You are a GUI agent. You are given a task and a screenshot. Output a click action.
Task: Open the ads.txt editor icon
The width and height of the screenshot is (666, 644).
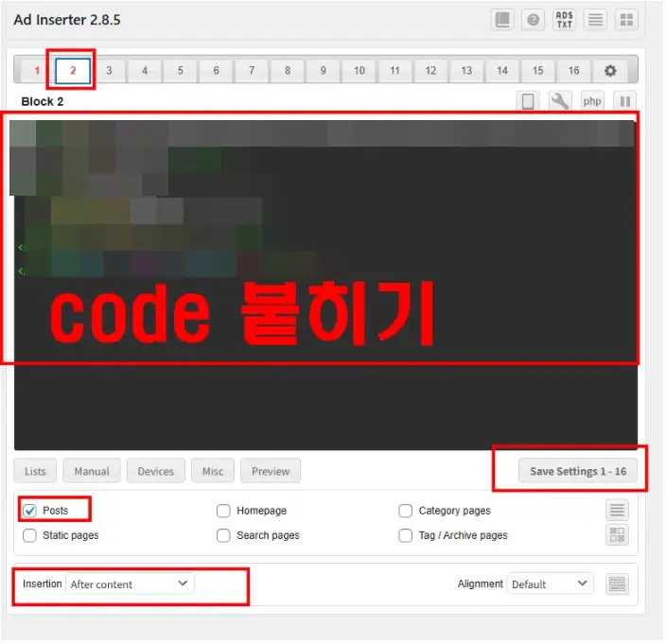564,20
